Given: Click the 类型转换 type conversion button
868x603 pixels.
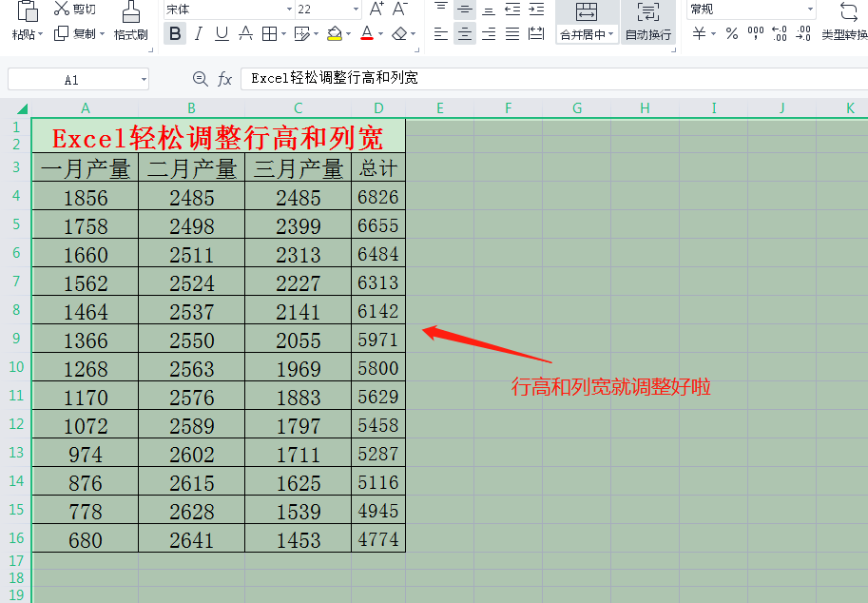Looking at the screenshot, I should coord(846,22).
